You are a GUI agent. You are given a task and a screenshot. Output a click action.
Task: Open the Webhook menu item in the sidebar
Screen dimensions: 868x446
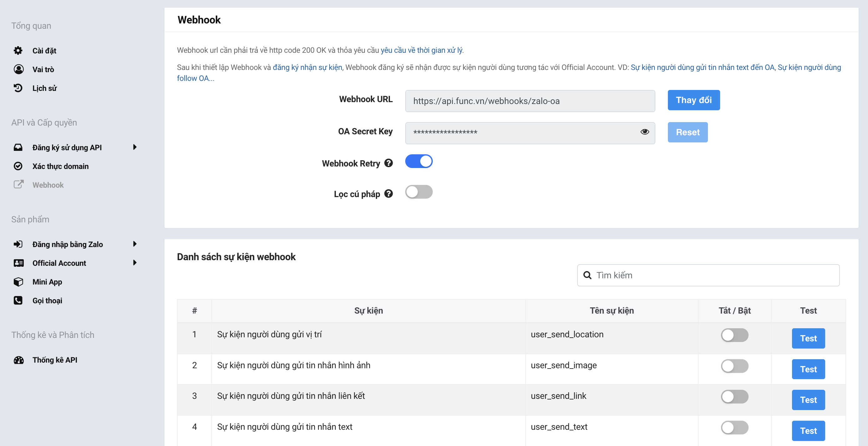pos(48,185)
